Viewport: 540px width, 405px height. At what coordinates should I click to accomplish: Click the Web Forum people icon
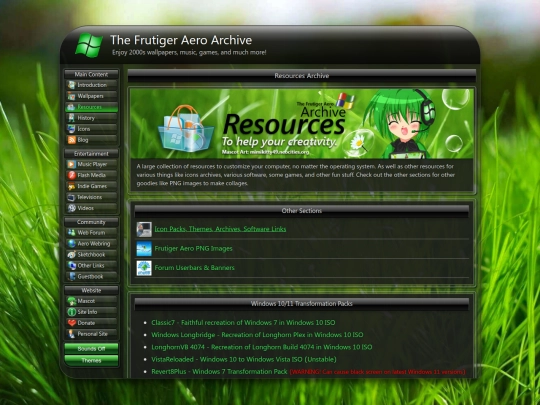pos(71,233)
